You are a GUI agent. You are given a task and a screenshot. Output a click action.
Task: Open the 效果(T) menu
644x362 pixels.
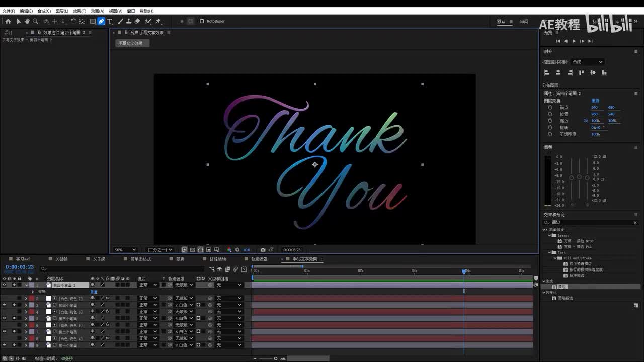(x=79, y=11)
